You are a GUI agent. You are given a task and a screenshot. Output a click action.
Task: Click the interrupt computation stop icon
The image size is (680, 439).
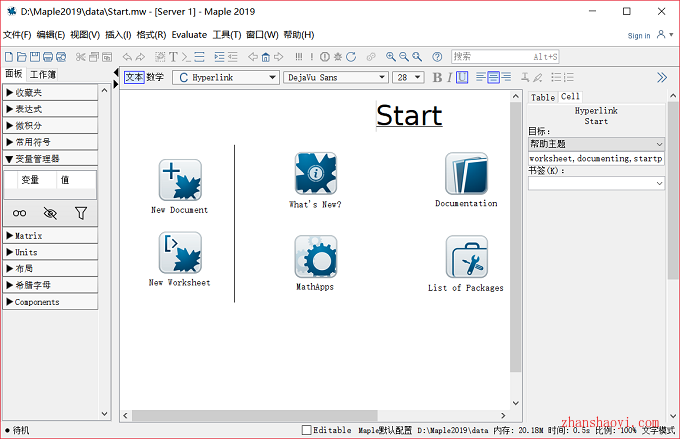[x=325, y=57]
